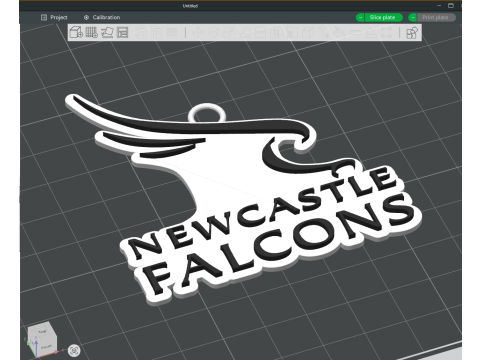This screenshot has height=360, width=480.
Task: Select the Cut tool icon
Action: (260, 32)
